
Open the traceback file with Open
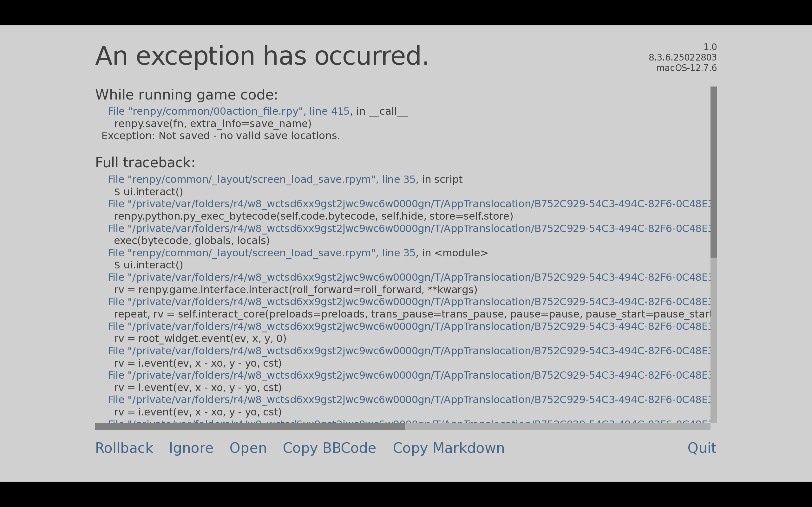pyautogui.click(x=248, y=448)
